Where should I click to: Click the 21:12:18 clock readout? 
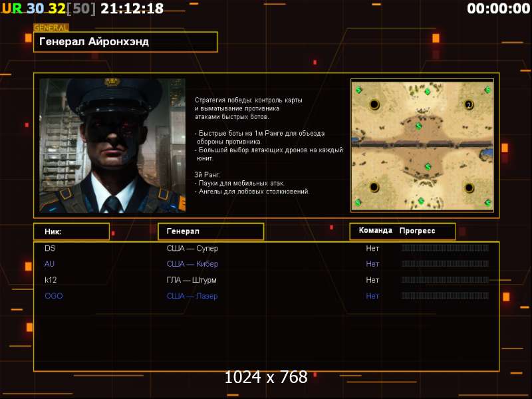132,9
